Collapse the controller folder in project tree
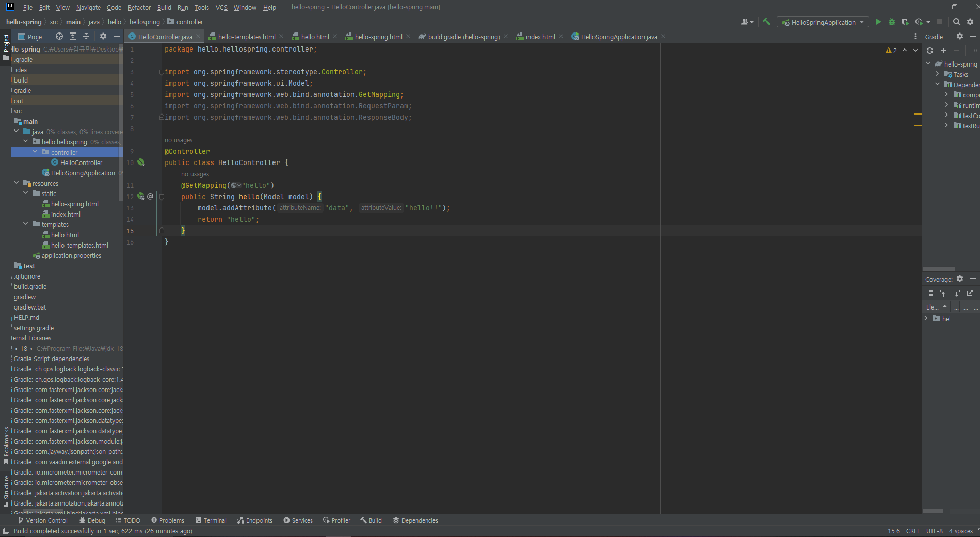The height and width of the screenshot is (537, 980). pos(35,152)
